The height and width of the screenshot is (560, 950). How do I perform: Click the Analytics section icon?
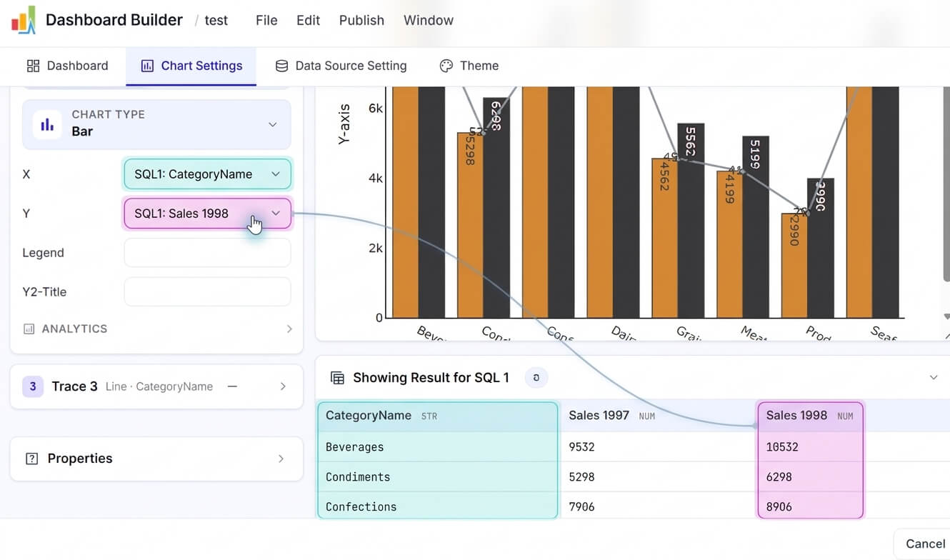(29, 329)
